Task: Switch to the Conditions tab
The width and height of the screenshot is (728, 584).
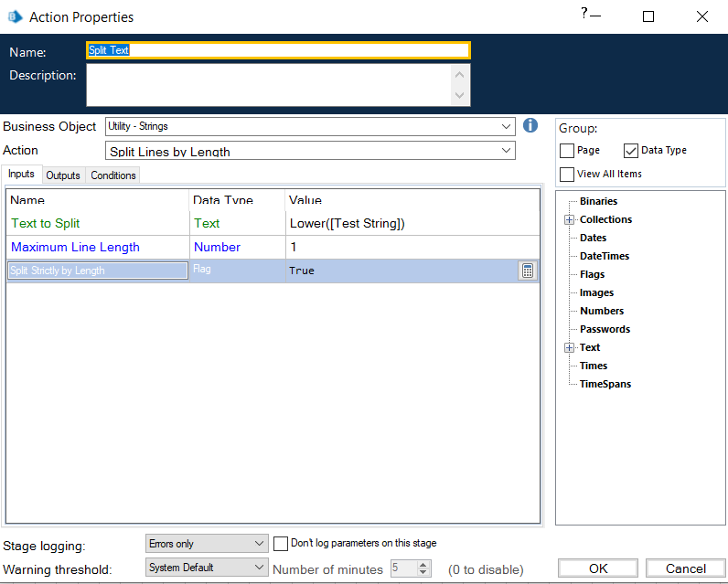Action: [x=113, y=175]
